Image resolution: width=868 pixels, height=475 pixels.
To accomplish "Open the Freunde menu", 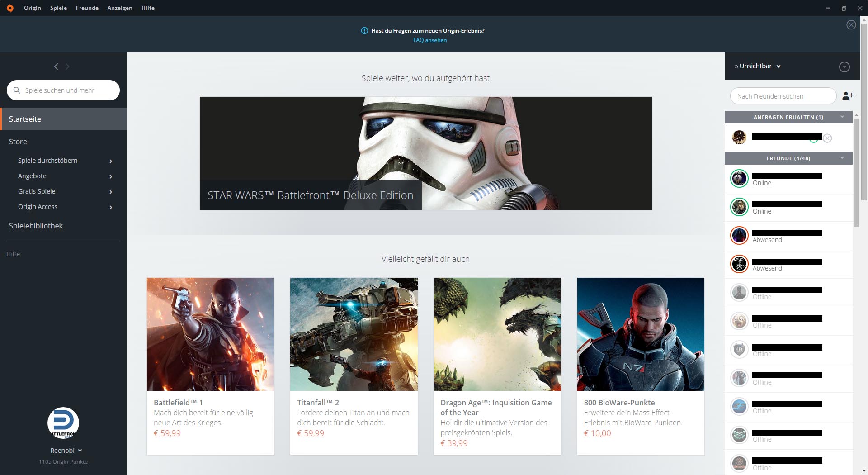I will coord(87,8).
